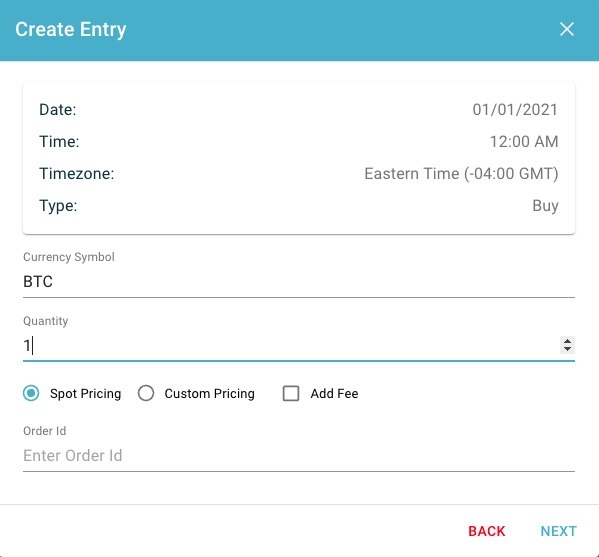This screenshot has width=599, height=557.
Task: Choose the Custom Pricing radio button
Action: (146, 393)
